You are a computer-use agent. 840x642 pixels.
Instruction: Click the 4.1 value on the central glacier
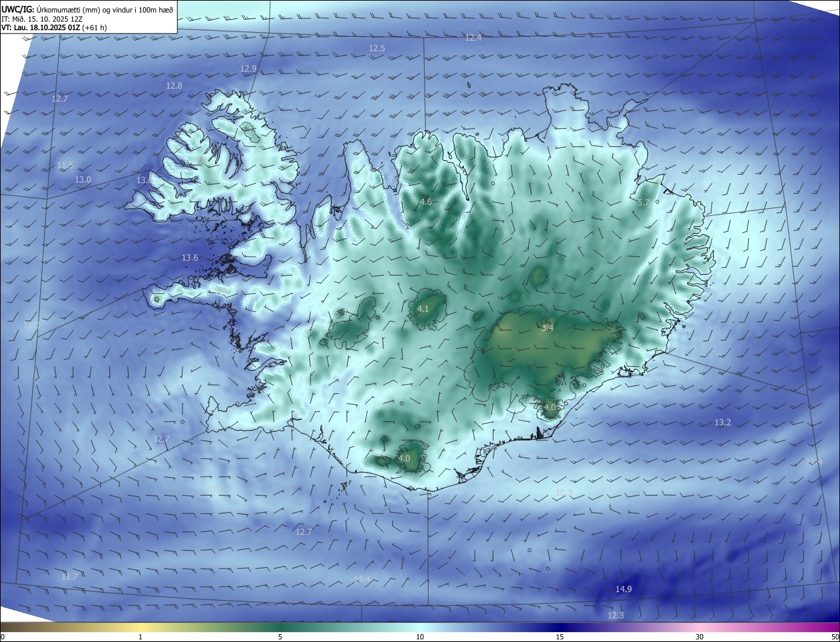point(423,309)
